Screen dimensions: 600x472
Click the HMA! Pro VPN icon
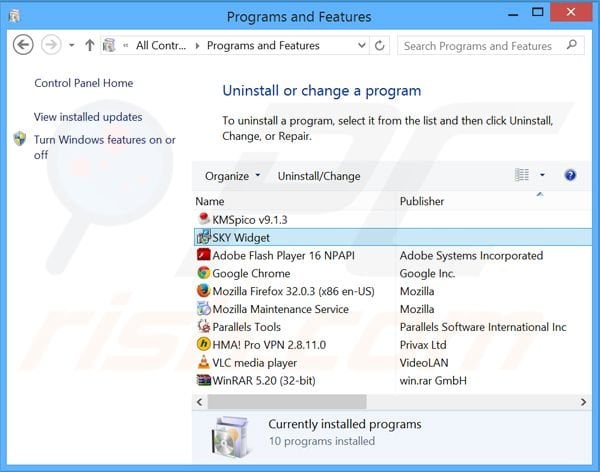[x=204, y=344]
